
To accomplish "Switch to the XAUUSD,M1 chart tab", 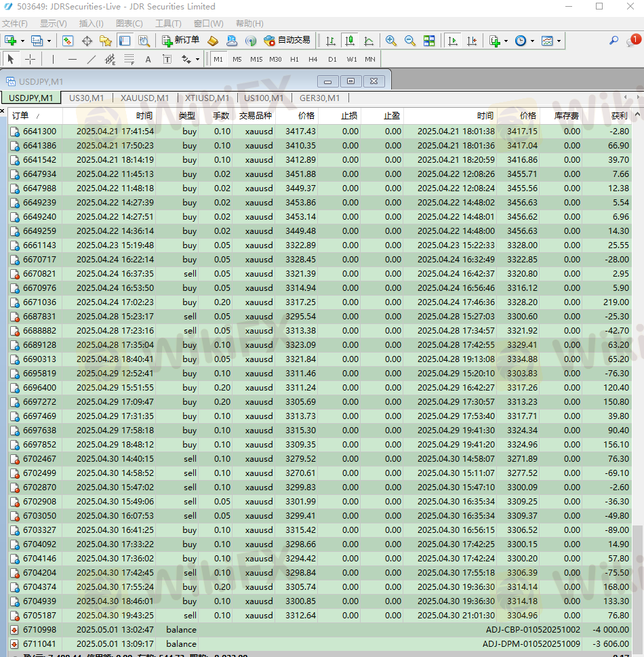I will click(x=144, y=98).
